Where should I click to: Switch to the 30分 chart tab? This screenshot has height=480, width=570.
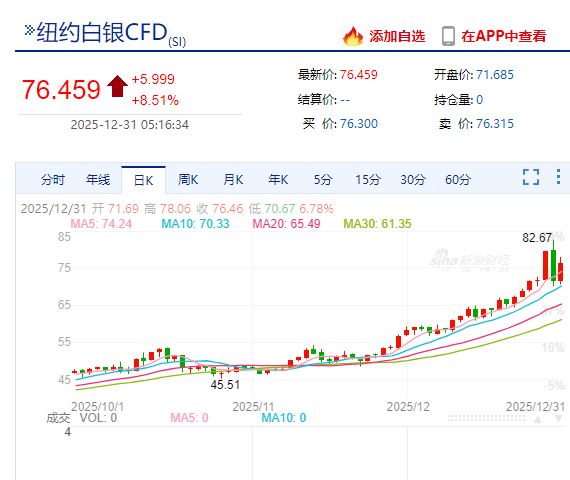click(x=413, y=180)
